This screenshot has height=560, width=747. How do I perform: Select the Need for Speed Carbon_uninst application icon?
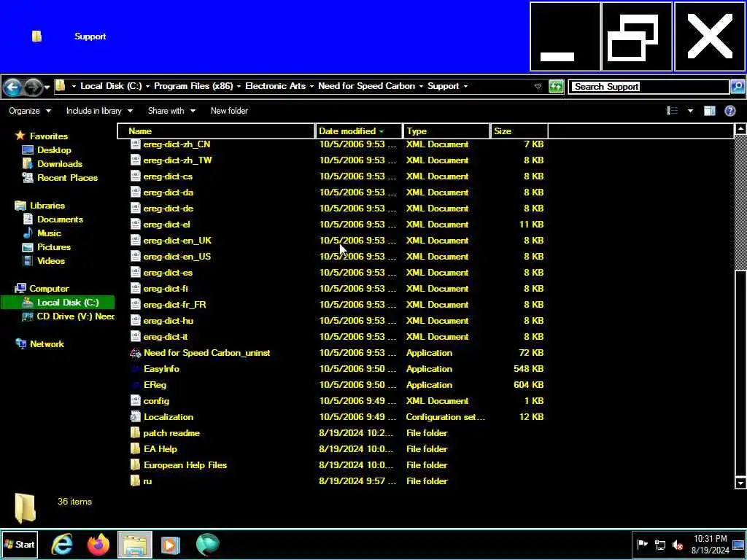point(136,353)
